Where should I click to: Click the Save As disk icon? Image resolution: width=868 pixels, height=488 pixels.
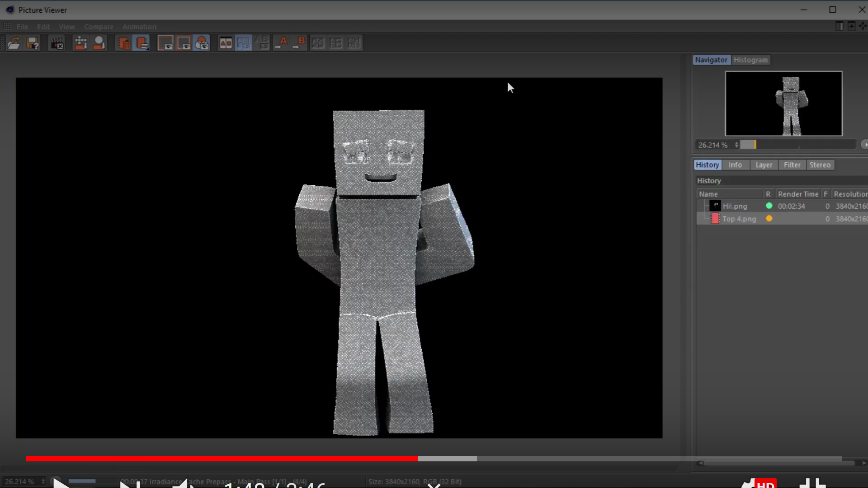point(33,43)
